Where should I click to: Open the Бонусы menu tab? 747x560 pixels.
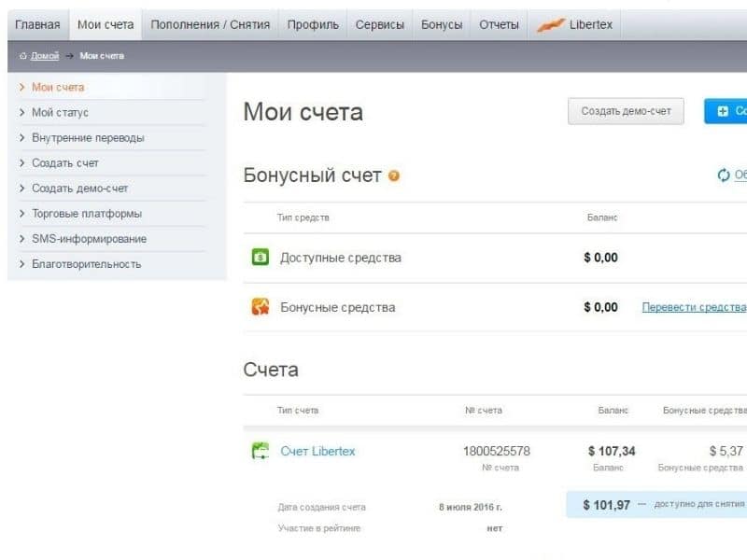click(442, 24)
